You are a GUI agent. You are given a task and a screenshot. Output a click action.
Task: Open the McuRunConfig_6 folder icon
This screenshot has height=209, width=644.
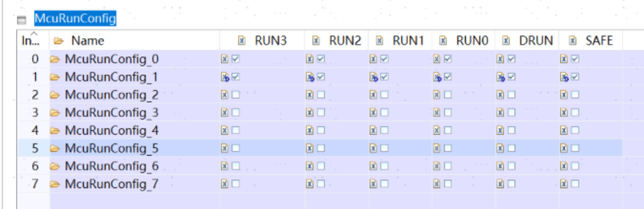click(x=54, y=166)
